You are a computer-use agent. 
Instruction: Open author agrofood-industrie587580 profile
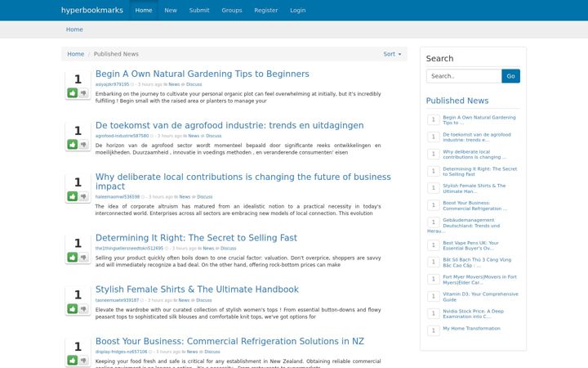tap(122, 136)
